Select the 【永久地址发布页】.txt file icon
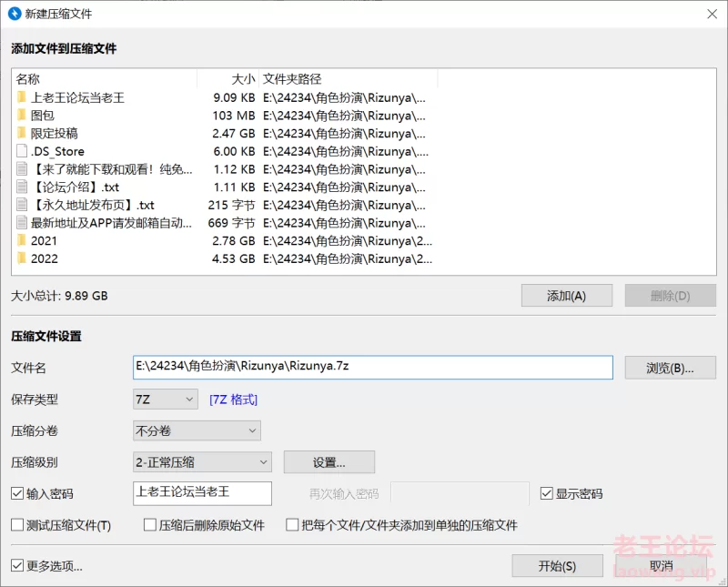 (21, 205)
